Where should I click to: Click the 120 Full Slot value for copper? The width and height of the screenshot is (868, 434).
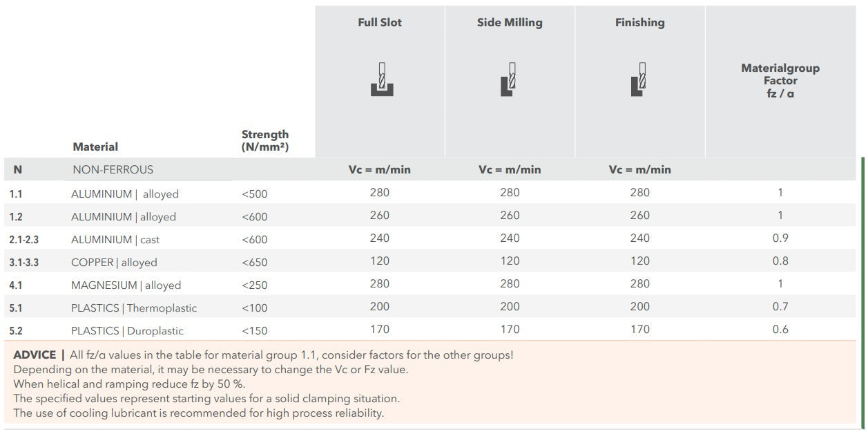point(380,261)
